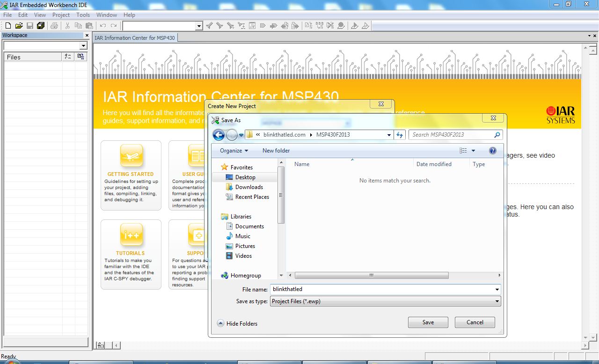Expand the Organize menu

(x=234, y=151)
